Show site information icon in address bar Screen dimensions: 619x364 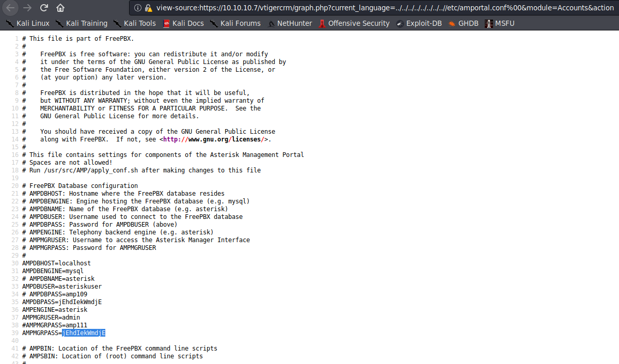coord(137,8)
